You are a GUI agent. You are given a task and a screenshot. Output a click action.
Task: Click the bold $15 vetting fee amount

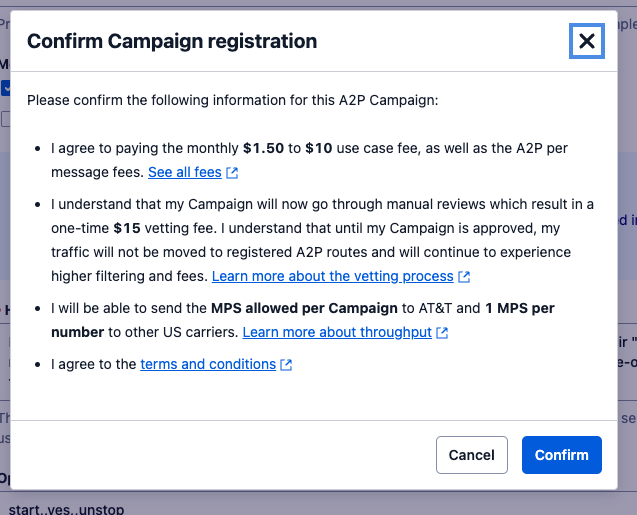(x=125, y=228)
